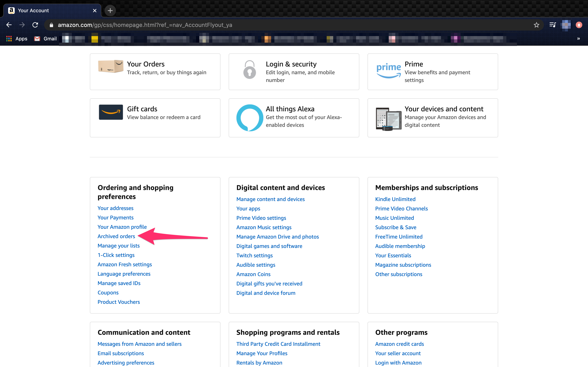Select Your Payments option
588x367 pixels.
pyautogui.click(x=115, y=217)
